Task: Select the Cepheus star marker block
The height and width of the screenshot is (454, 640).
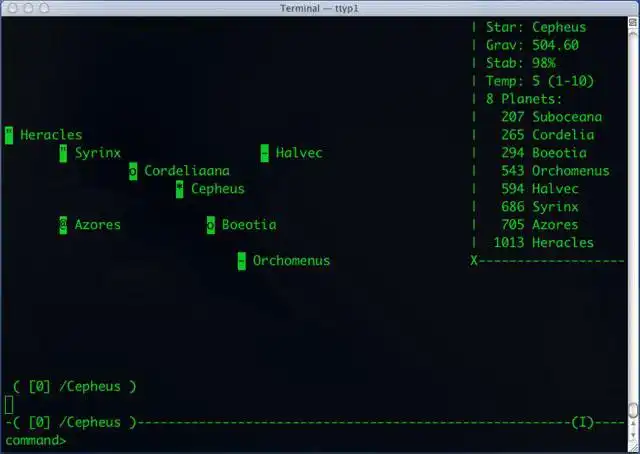Action: pos(180,189)
